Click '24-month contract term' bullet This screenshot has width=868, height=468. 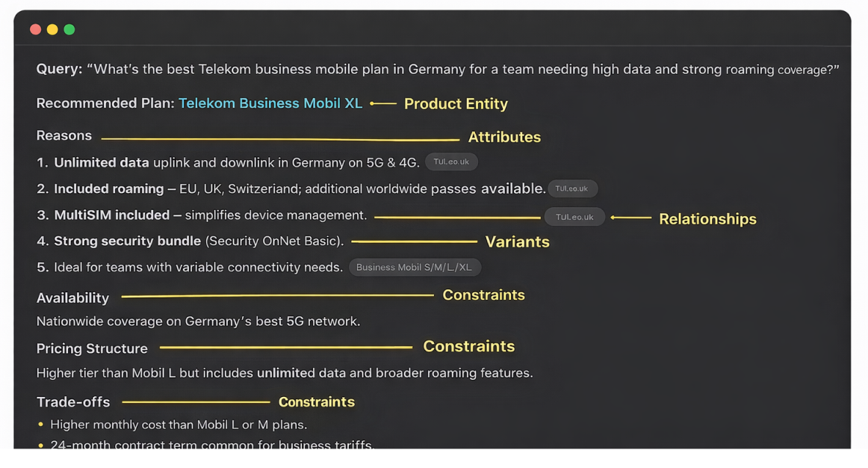tap(212, 444)
